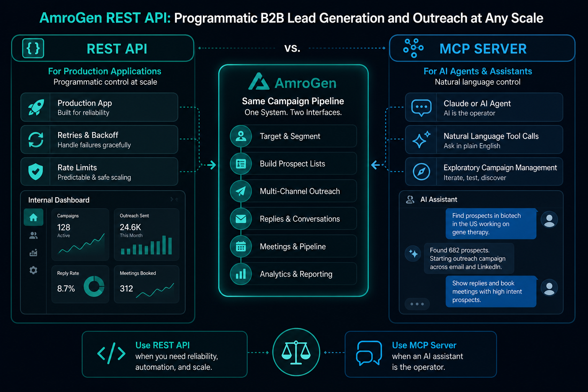Click the Natural Language Tool Calls label
This screenshot has width=588, height=392.
(x=491, y=136)
